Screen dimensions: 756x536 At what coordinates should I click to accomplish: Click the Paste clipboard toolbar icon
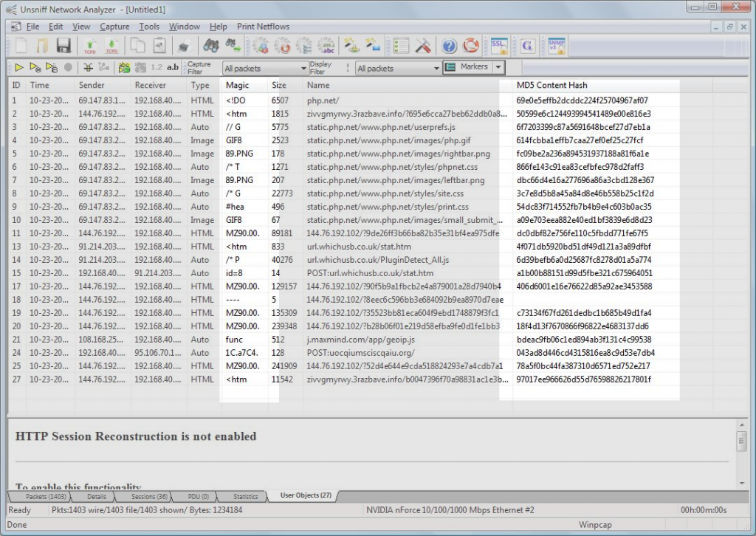(x=159, y=46)
